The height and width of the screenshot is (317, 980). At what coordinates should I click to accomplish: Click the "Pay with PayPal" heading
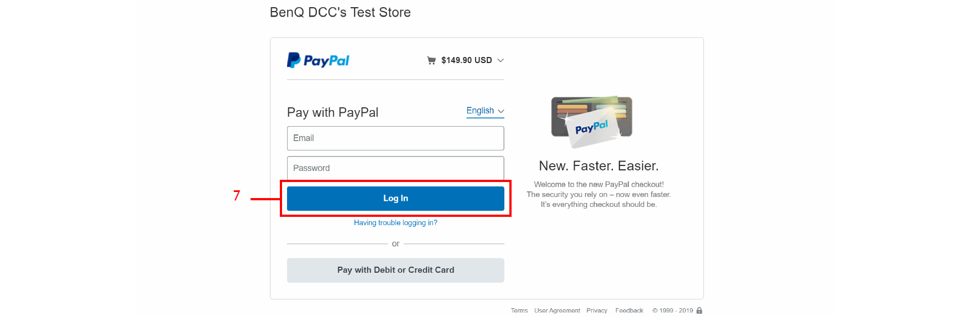(332, 113)
